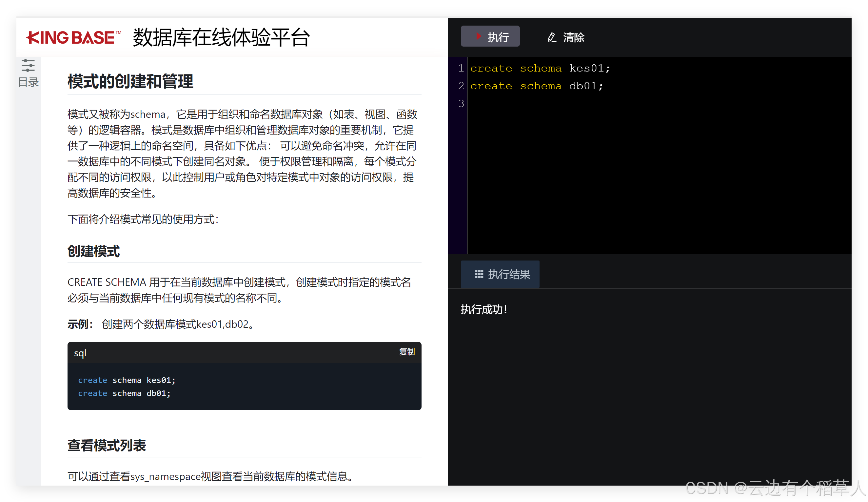Copy the sql snippet with 复制
This screenshot has height=502, width=868.
point(406,352)
